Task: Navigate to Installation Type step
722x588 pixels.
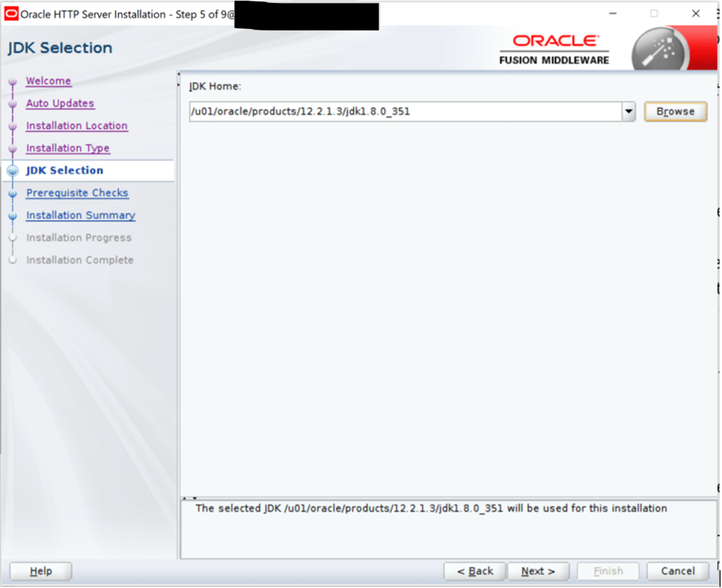Action: pyautogui.click(x=68, y=149)
